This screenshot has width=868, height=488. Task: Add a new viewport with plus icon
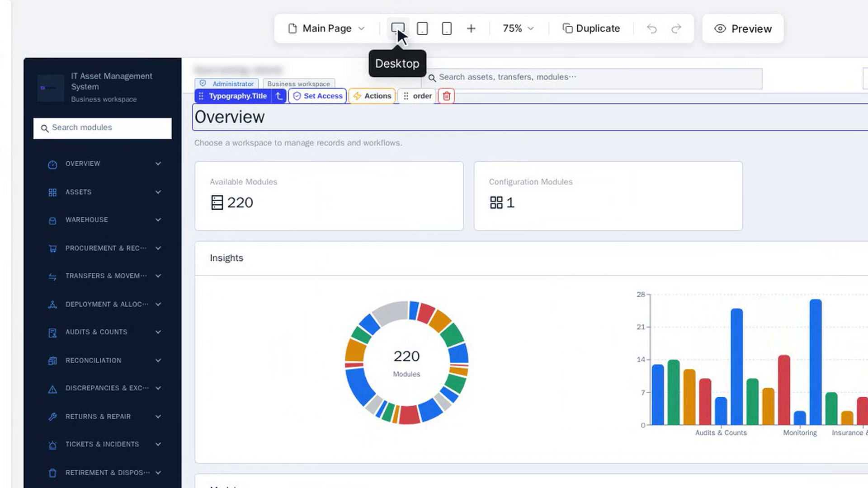point(471,28)
